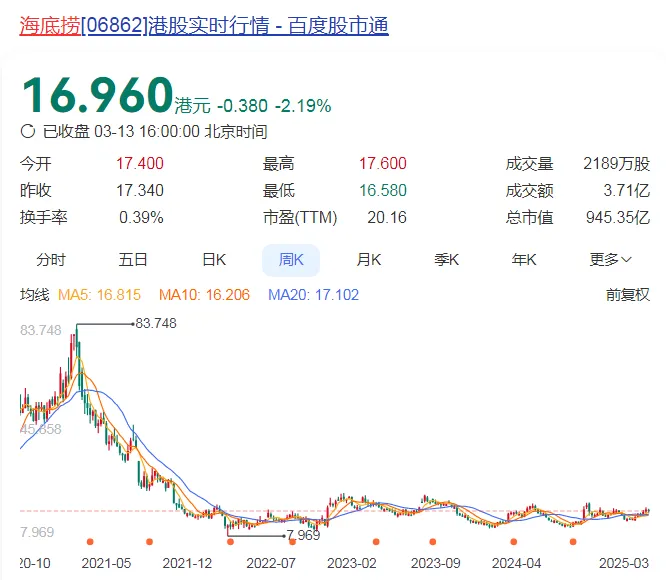Image resolution: width=666 pixels, height=580 pixels.
Task: Select the 日K chart tab
Action: coord(214,259)
